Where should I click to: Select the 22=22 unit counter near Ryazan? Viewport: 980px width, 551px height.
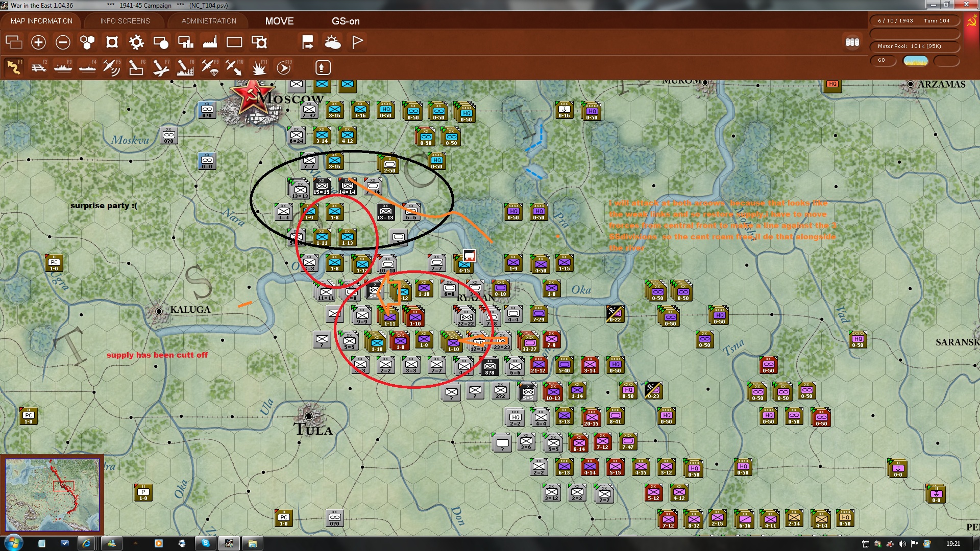click(465, 317)
